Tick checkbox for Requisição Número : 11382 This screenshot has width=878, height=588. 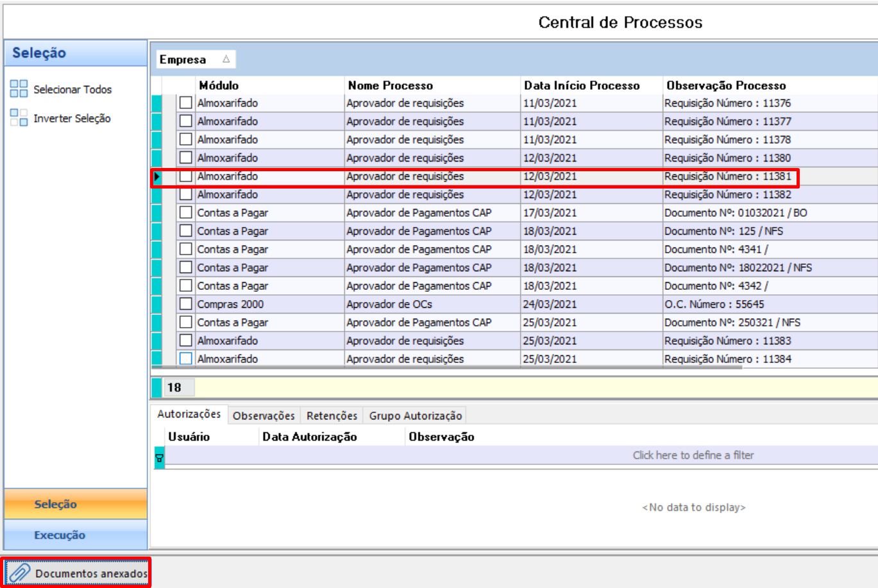[186, 194]
